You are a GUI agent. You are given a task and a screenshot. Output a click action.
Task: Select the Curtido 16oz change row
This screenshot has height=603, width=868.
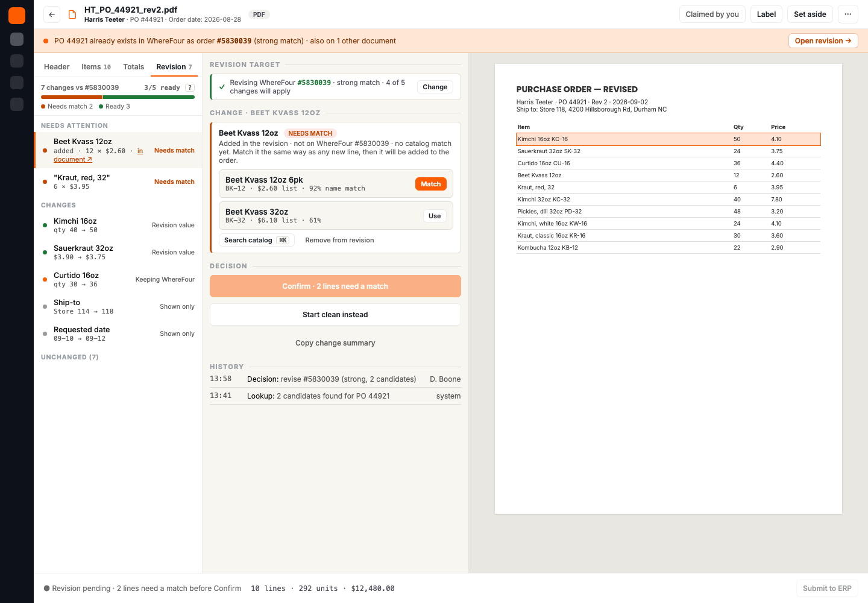click(x=118, y=279)
